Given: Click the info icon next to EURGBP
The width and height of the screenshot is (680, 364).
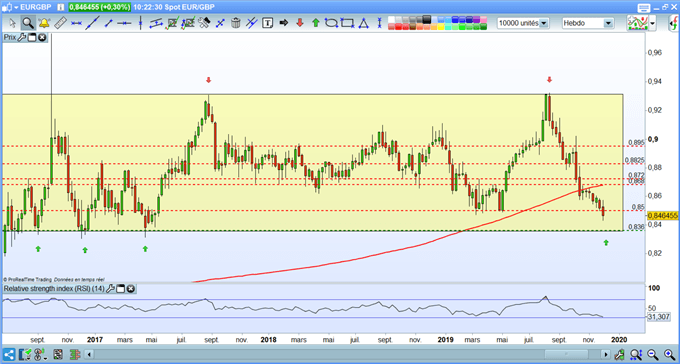Looking at the screenshot, I should tap(61, 7).
